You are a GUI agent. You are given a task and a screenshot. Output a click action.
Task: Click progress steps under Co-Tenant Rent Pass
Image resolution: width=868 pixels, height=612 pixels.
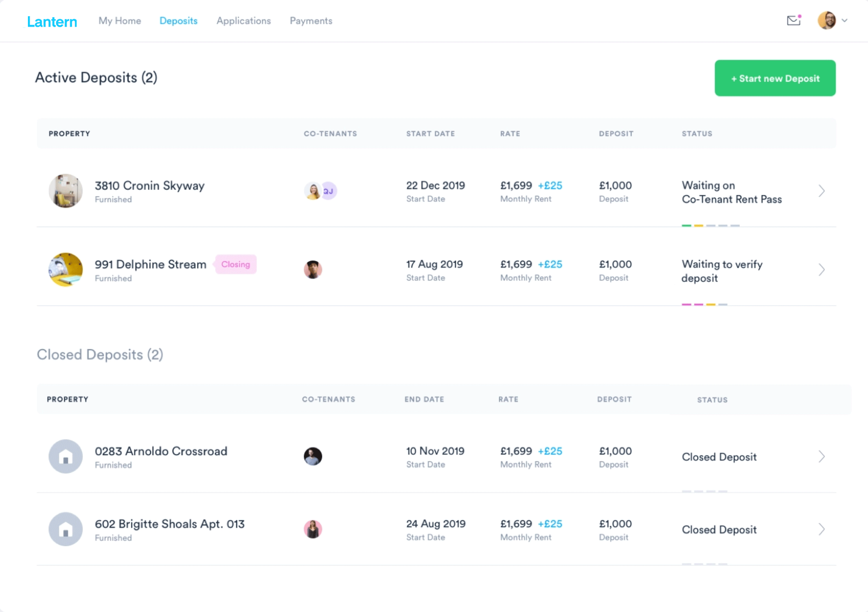click(711, 225)
